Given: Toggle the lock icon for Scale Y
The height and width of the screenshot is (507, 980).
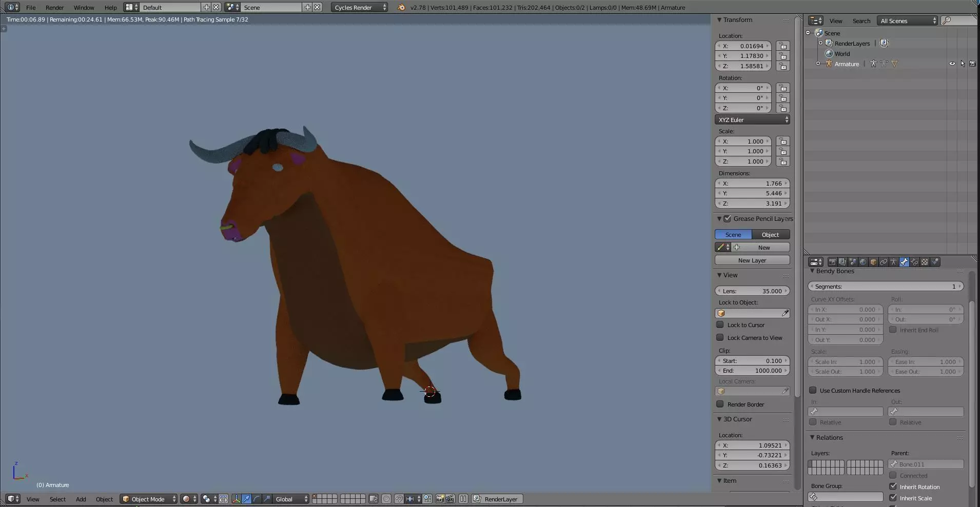Looking at the screenshot, I should click(x=782, y=151).
